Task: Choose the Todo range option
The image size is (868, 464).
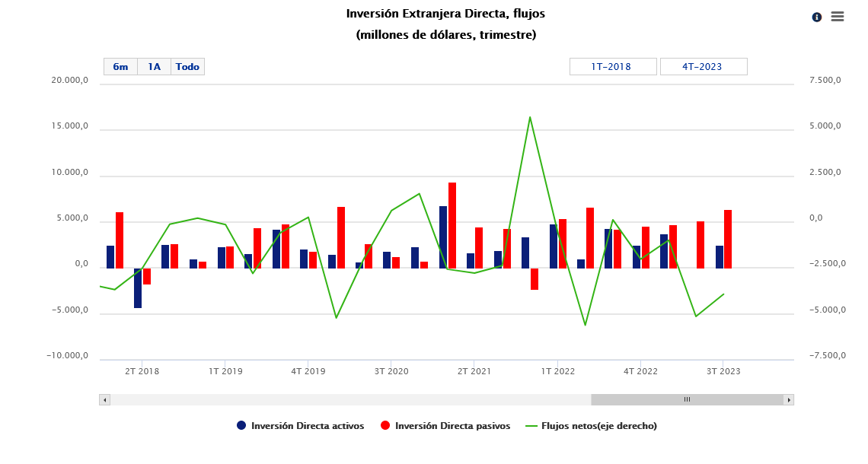Action: coord(187,67)
